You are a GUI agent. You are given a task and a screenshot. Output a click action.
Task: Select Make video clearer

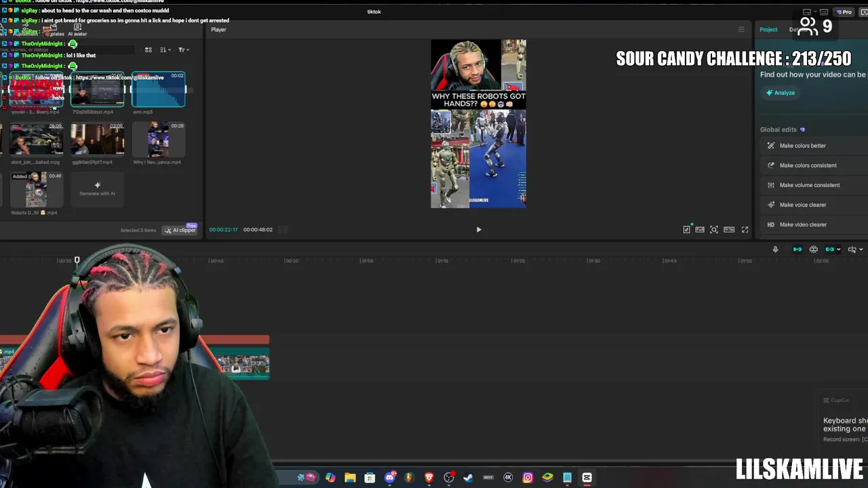(x=814, y=224)
